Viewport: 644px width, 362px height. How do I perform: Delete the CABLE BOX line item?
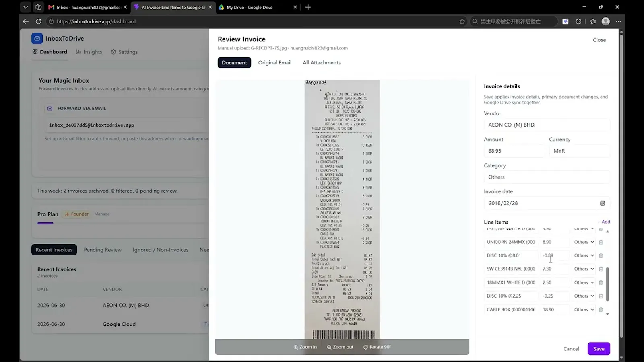[x=601, y=310]
